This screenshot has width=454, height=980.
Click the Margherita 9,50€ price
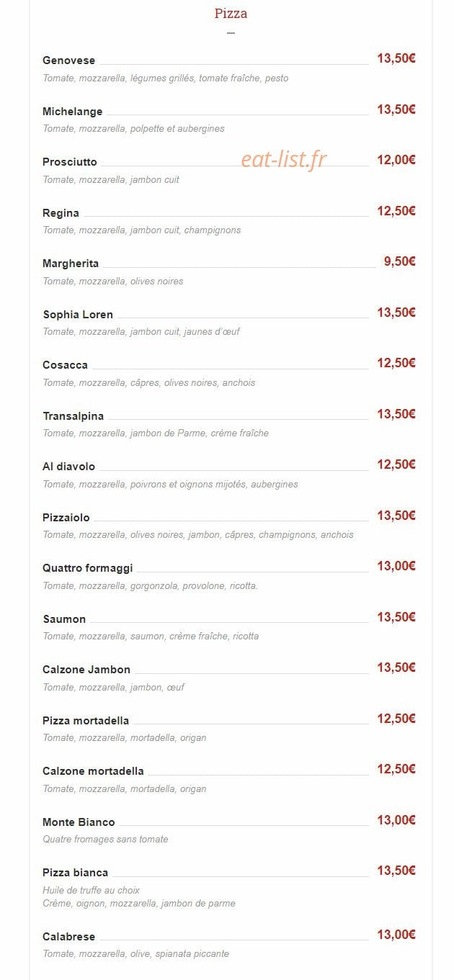[399, 261]
